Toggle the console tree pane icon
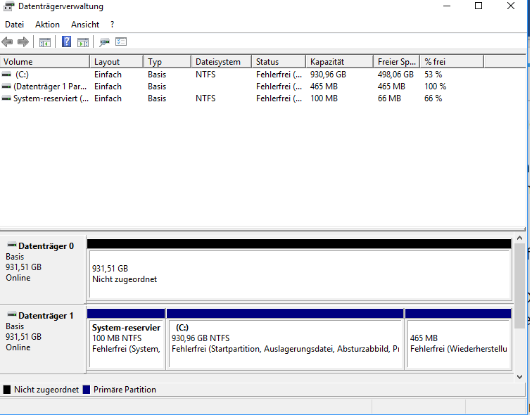Screen dimensions: 532x415 coord(45,42)
